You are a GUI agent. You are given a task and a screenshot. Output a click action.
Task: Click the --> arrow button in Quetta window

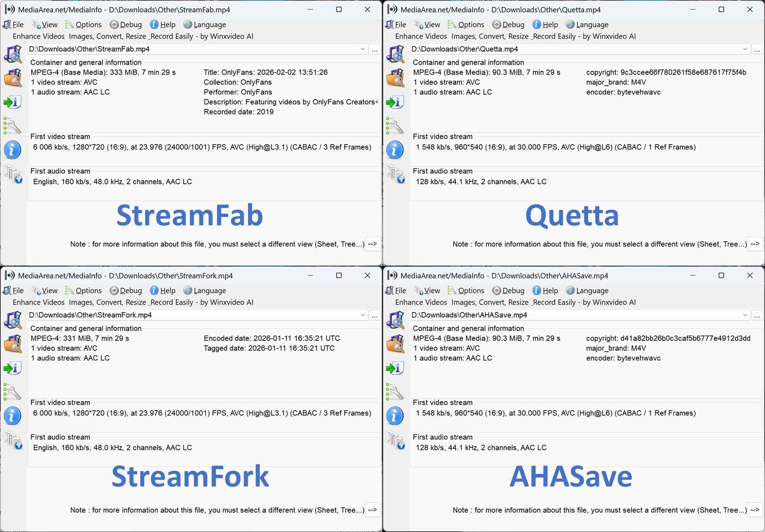(755, 244)
